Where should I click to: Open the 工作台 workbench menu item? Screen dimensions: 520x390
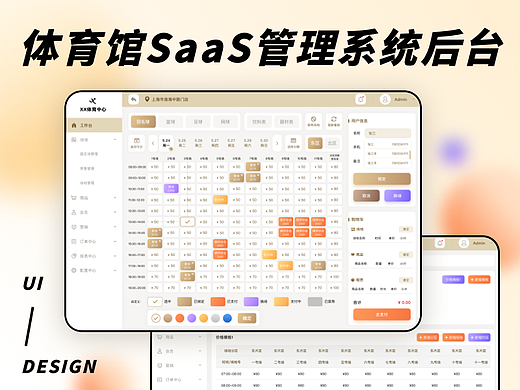point(95,125)
